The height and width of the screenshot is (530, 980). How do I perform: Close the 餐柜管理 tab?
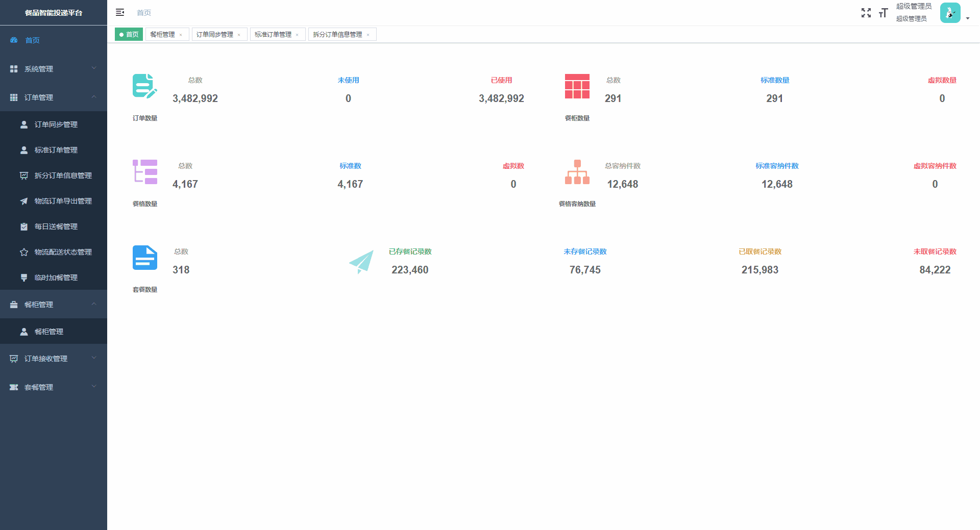point(181,35)
